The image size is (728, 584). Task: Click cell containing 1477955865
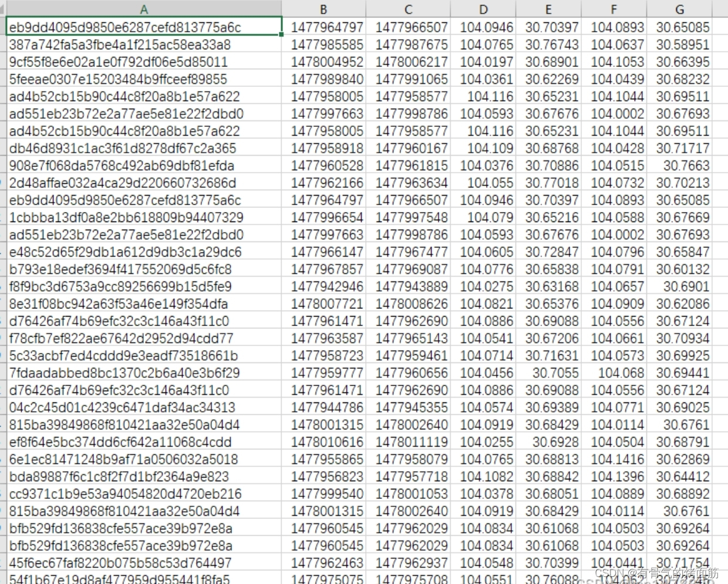323,459
